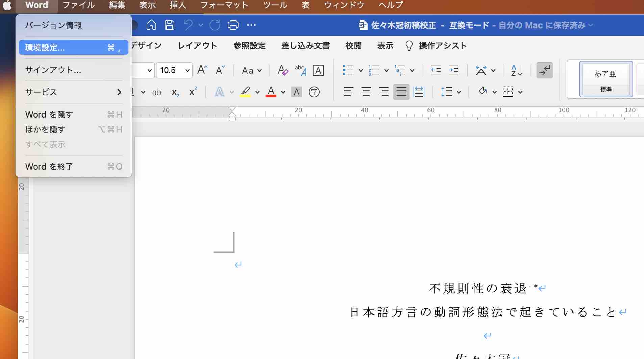Increase font size with larger A icon
This screenshot has width=644, height=359.
coord(202,70)
